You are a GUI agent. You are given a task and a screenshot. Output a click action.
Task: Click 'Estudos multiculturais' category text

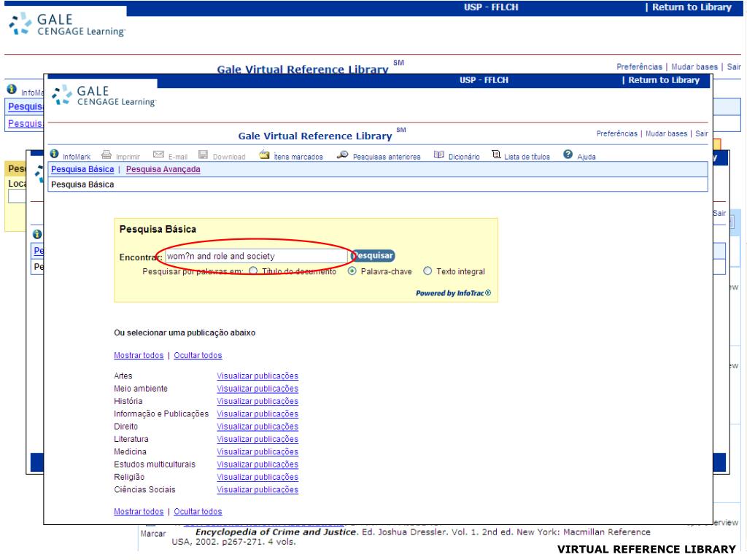click(155, 464)
